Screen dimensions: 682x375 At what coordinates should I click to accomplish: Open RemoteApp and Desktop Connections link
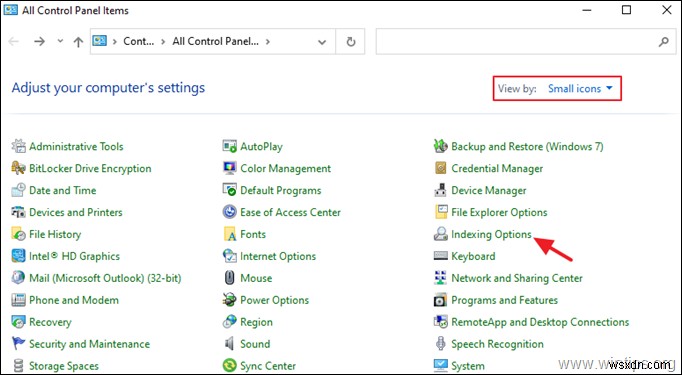[x=540, y=322]
